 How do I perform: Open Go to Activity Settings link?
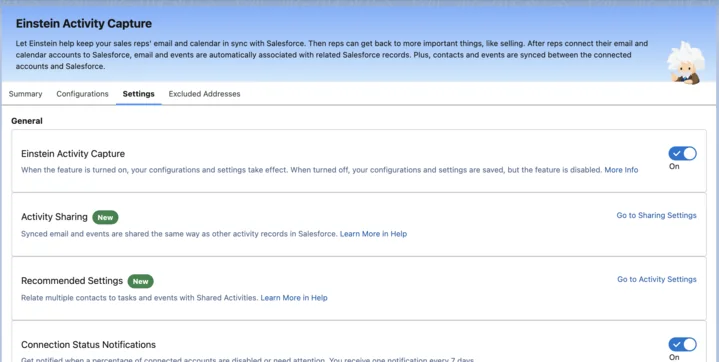657,279
